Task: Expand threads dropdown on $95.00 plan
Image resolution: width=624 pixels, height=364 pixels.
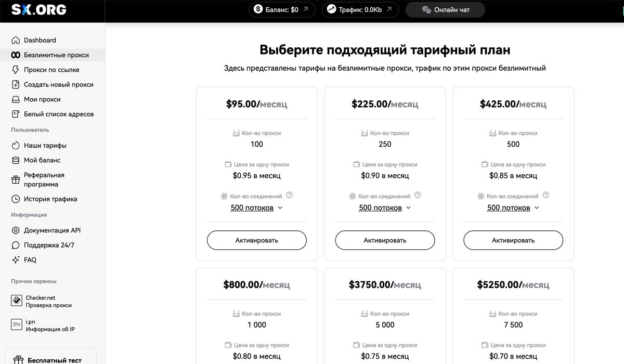Action: click(x=256, y=208)
